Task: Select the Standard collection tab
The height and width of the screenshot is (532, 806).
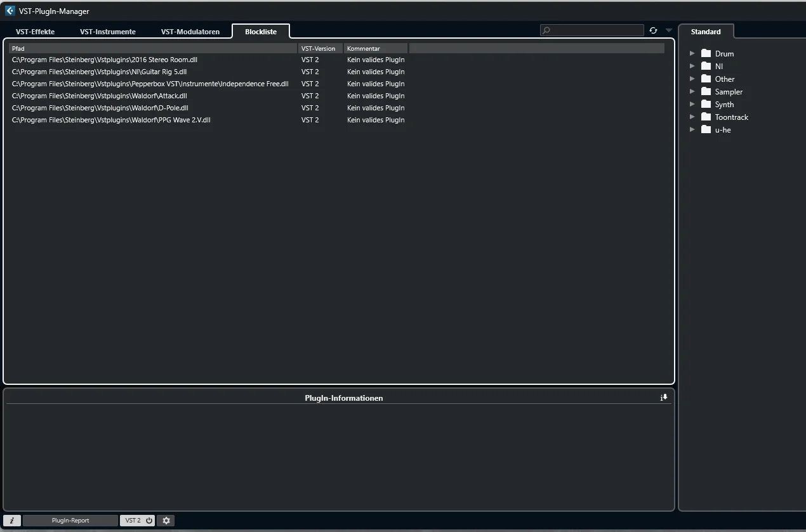Action: point(706,31)
